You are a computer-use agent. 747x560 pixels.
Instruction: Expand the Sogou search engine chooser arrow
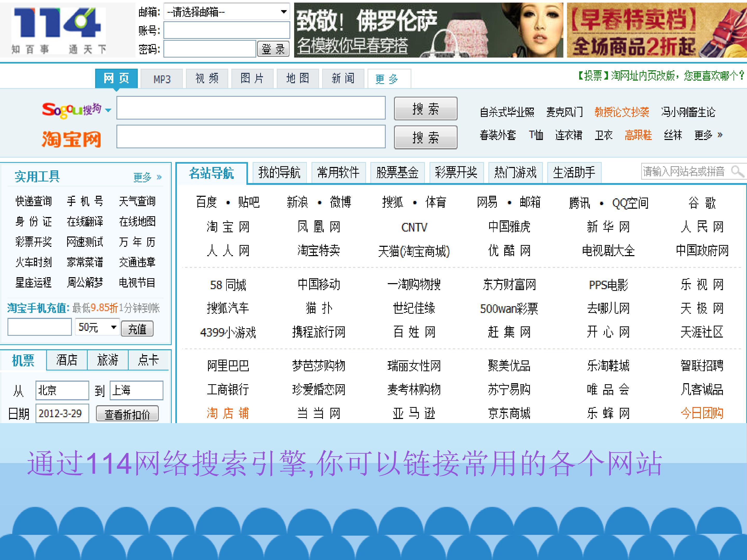[x=108, y=110]
